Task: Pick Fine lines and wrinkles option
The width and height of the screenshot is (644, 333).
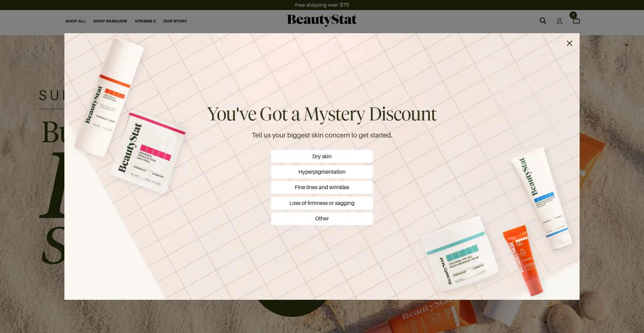Action: point(322,187)
